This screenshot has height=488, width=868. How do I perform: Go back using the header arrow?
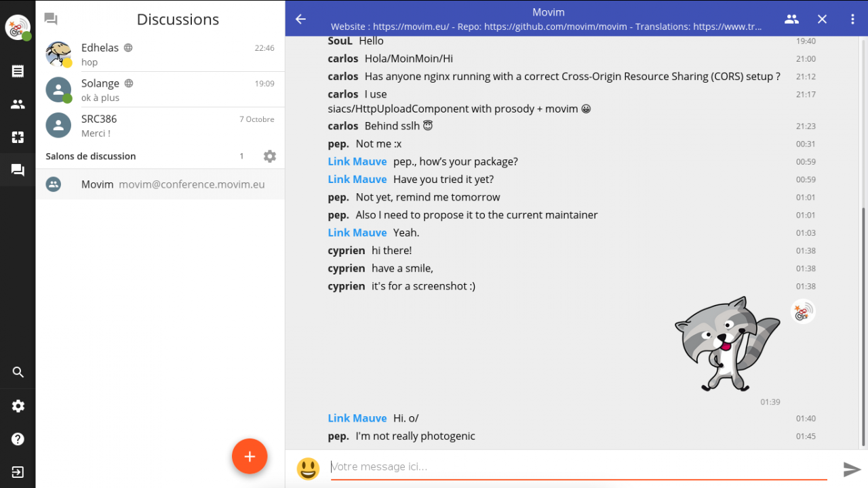301,19
